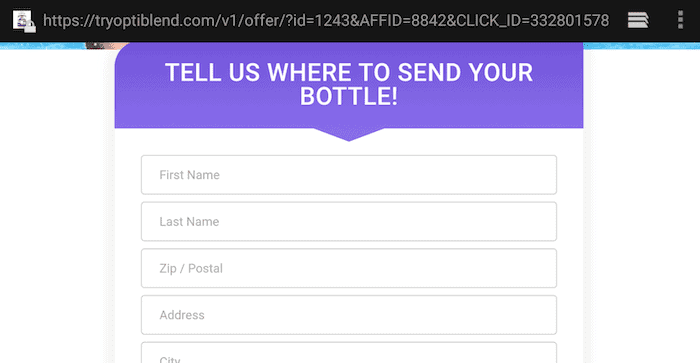The image size is (700, 363).
Task: Focus the Zip / Postal field
Action: click(x=349, y=268)
